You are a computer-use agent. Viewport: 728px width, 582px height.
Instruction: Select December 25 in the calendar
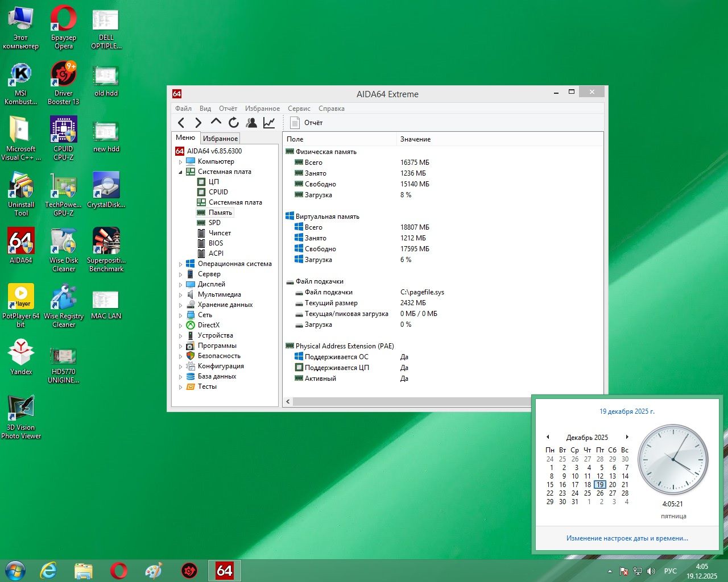[x=588, y=493]
